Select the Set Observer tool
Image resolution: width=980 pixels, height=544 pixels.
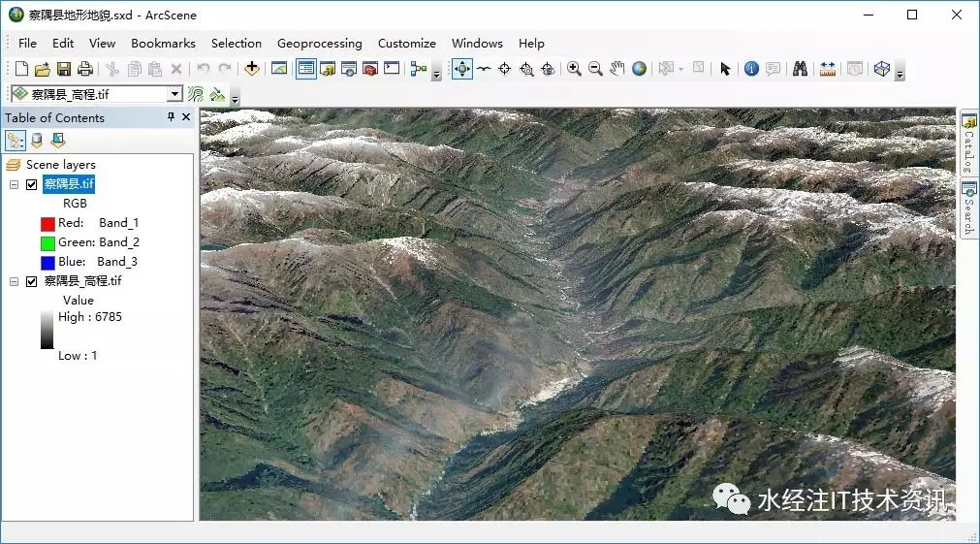coord(548,69)
